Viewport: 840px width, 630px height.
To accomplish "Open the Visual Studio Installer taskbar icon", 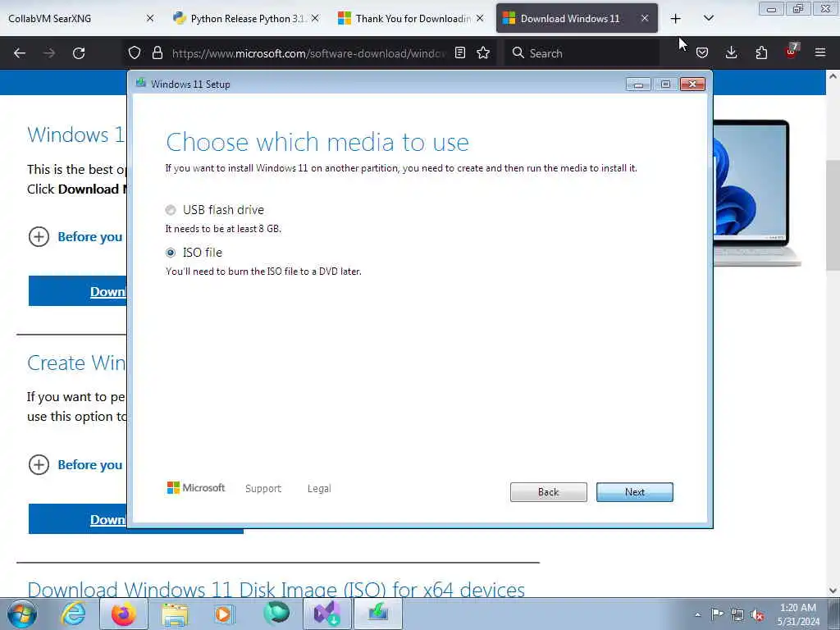I will pos(326,614).
